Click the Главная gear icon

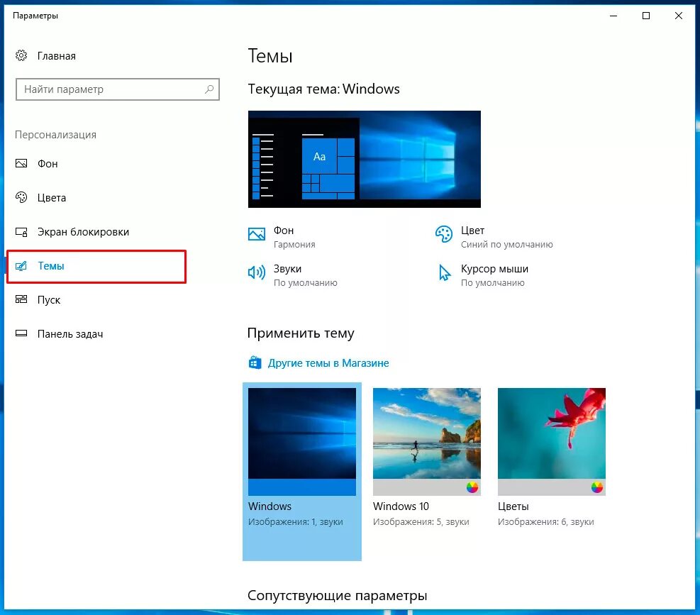[x=21, y=56]
